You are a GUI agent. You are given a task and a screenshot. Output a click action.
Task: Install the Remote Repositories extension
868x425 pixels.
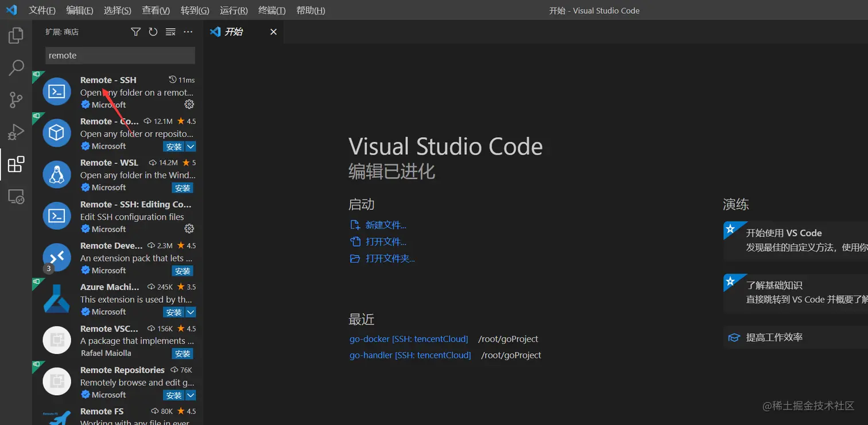(x=174, y=395)
